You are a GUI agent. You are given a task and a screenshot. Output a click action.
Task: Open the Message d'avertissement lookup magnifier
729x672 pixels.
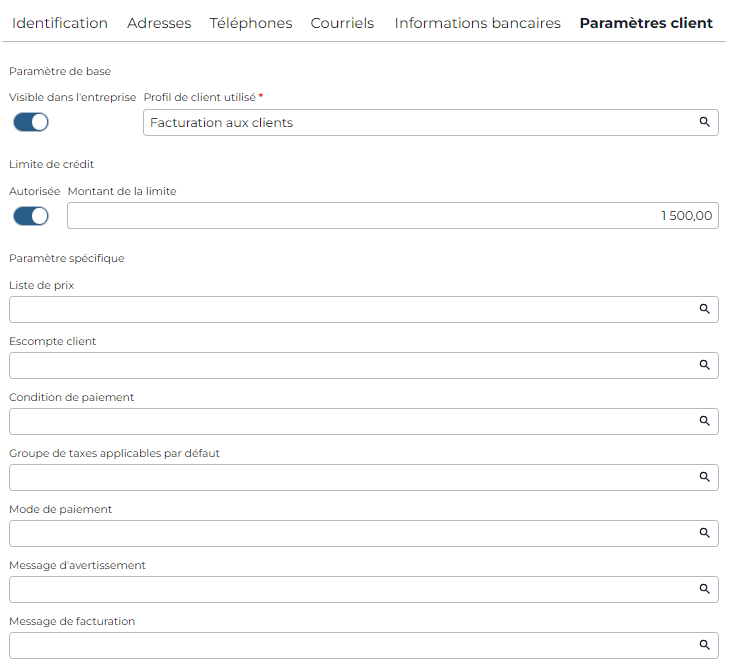704,589
